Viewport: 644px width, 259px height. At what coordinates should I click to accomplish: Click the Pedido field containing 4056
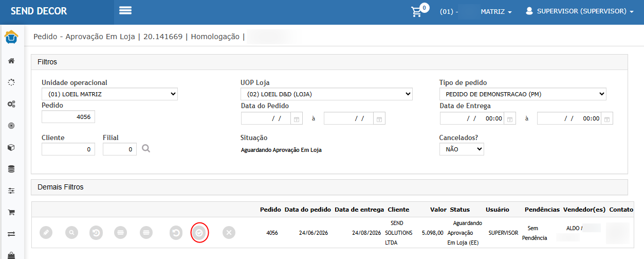tap(68, 117)
